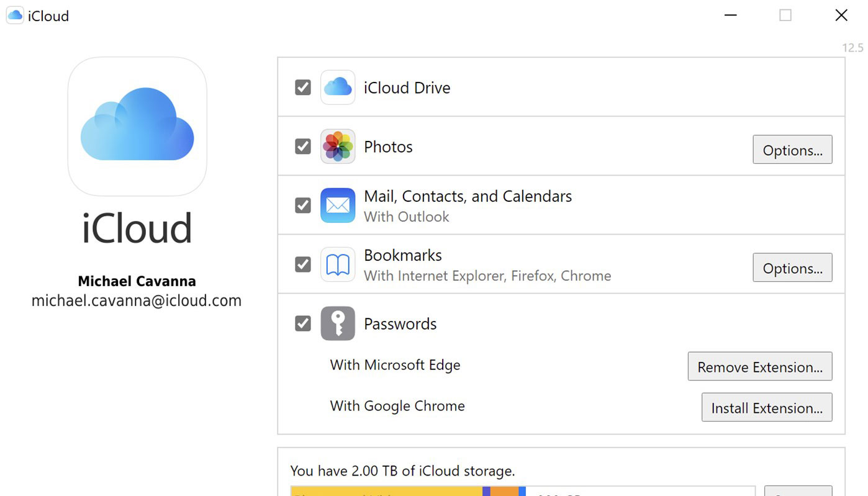The image size is (868, 496).
Task: Click the Bookmarks label
Action: pos(403,255)
